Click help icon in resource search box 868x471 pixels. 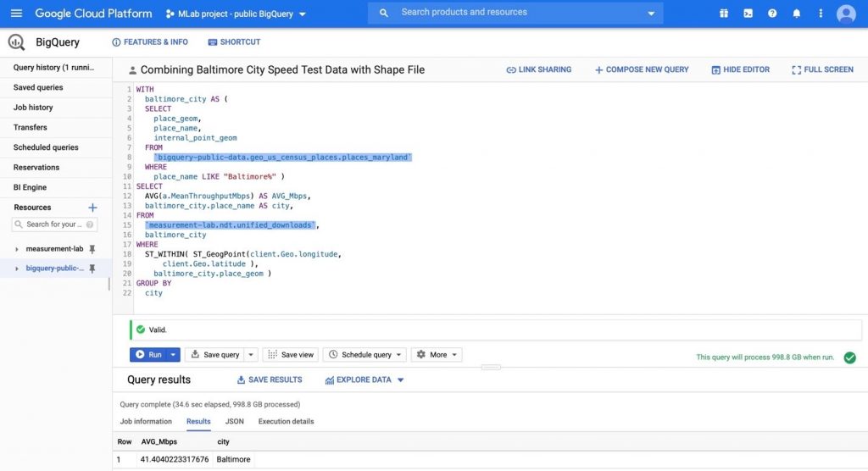tap(90, 224)
